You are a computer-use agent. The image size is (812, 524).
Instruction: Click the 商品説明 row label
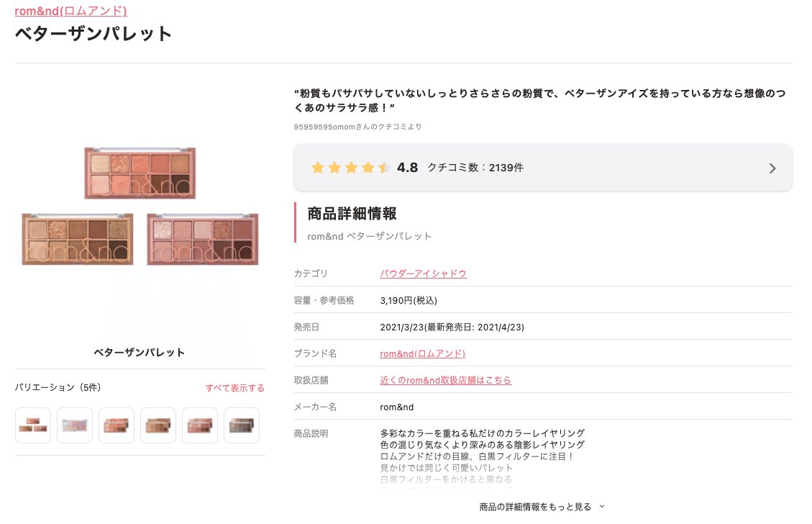(311, 434)
